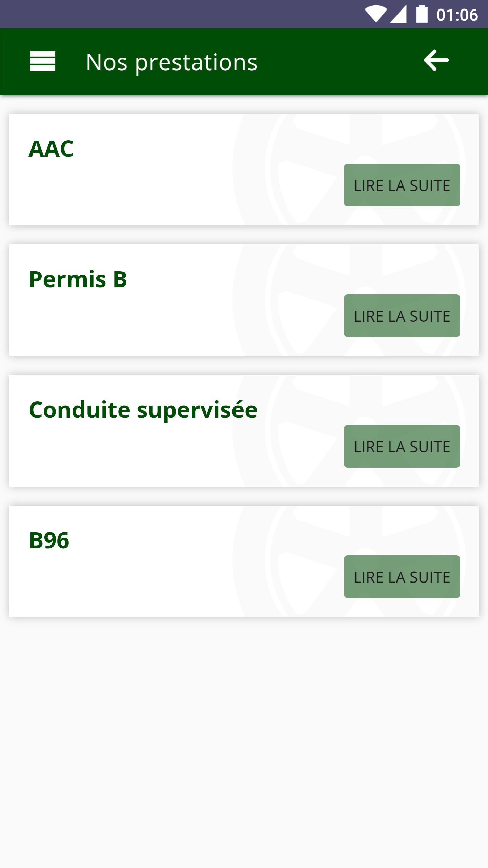This screenshot has height=868, width=488.
Task: Open LIRE LA SUITE for AAC
Action: [402, 185]
